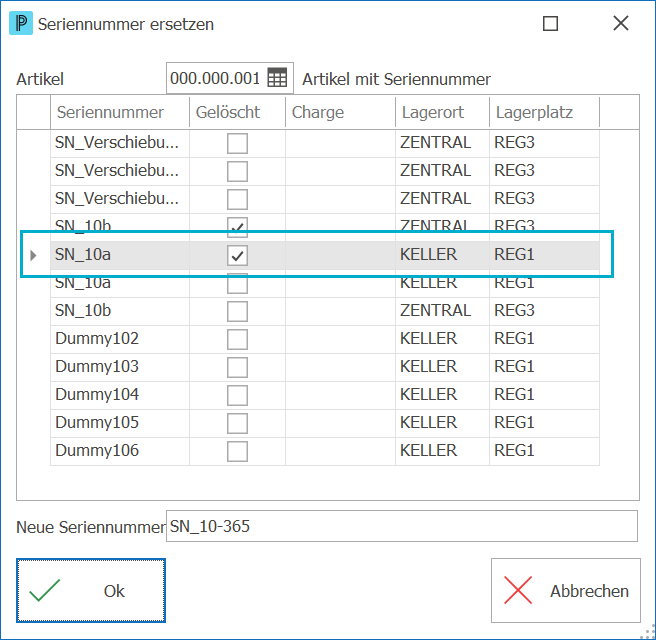This screenshot has height=640, width=656.
Task: Click the 'Artikel' field label
Action: pos(40,79)
